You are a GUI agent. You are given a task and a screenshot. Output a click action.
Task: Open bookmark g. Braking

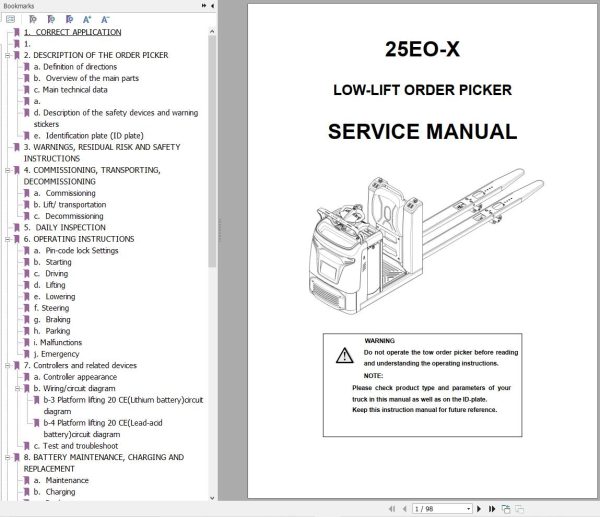pos(52,319)
